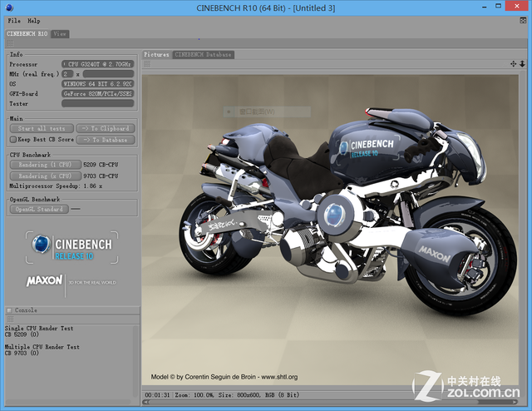532x411 pixels.
Task: Click the 5209 CB-CPU score text
Action: click(x=101, y=165)
